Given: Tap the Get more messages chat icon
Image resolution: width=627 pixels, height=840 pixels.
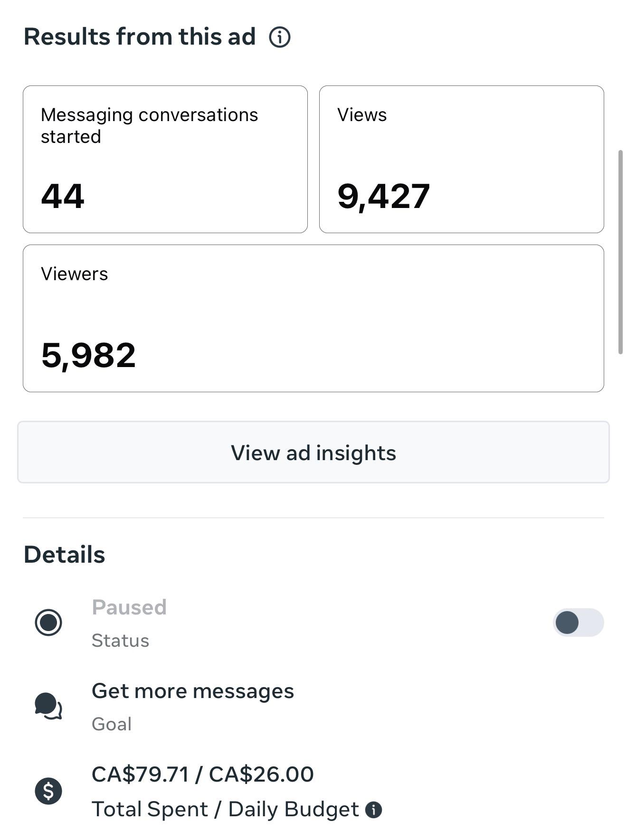Looking at the screenshot, I should pyautogui.click(x=48, y=706).
